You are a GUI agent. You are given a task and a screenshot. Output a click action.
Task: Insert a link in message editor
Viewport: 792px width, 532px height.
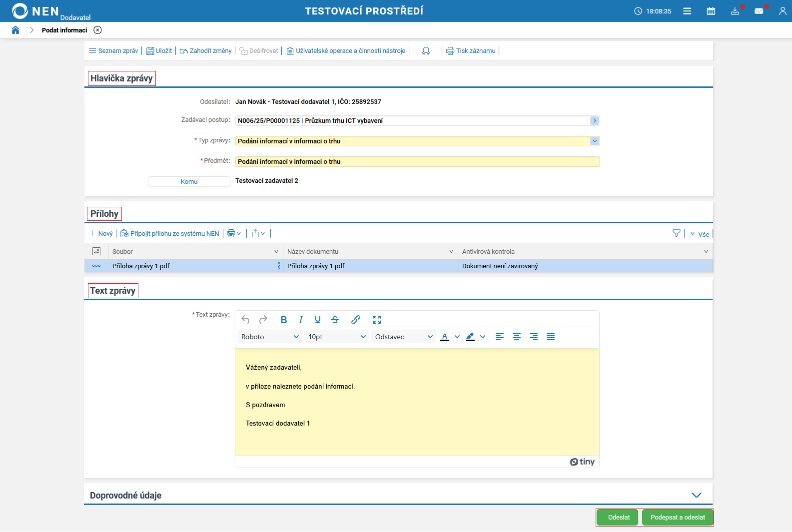click(x=356, y=320)
